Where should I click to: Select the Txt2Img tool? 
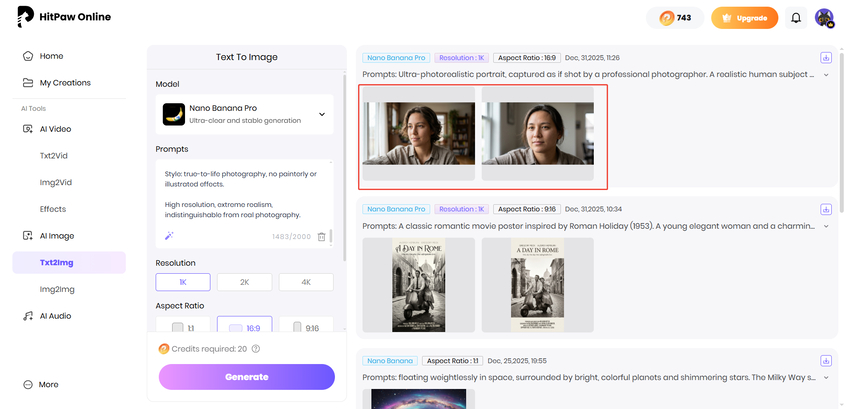coord(69,263)
